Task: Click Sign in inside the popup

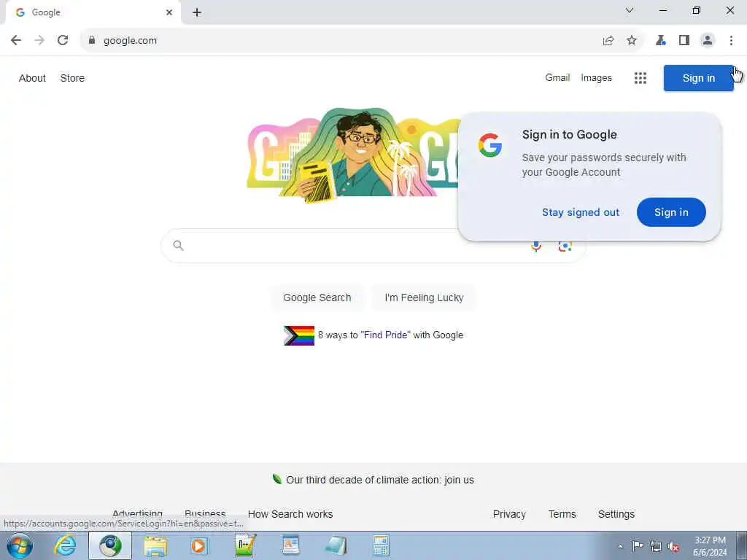Action: click(671, 212)
